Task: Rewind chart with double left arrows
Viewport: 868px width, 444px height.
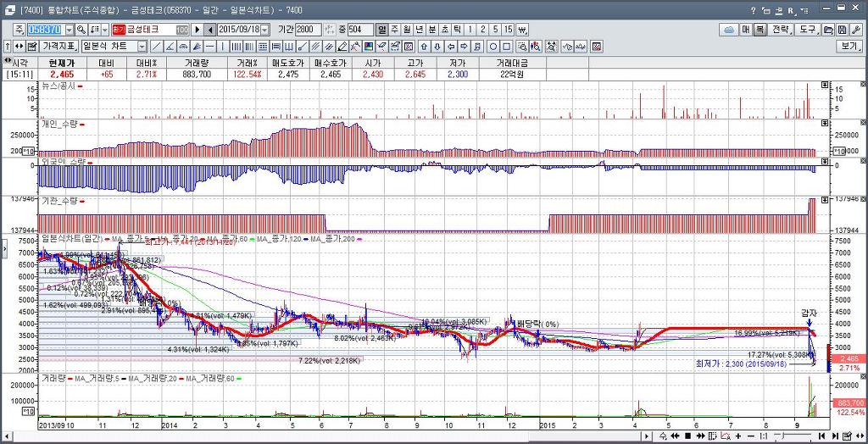Action: click(x=675, y=436)
